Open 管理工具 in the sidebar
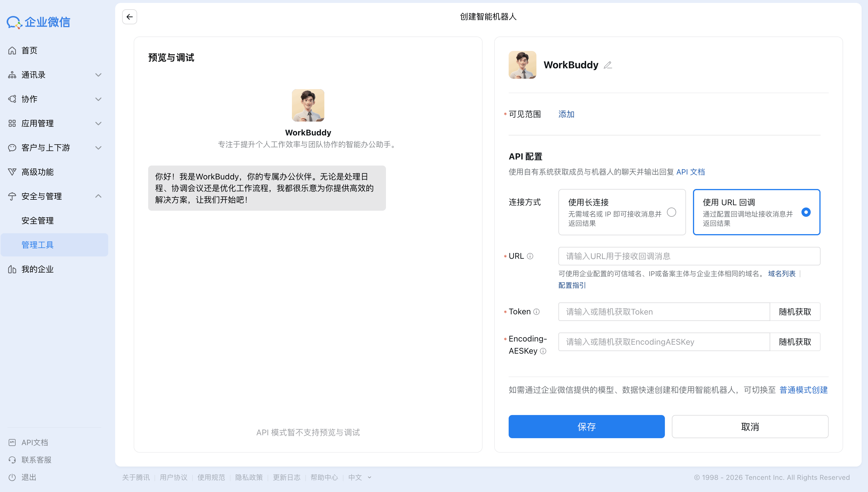Viewport: 868px width, 492px height. point(38,245)
